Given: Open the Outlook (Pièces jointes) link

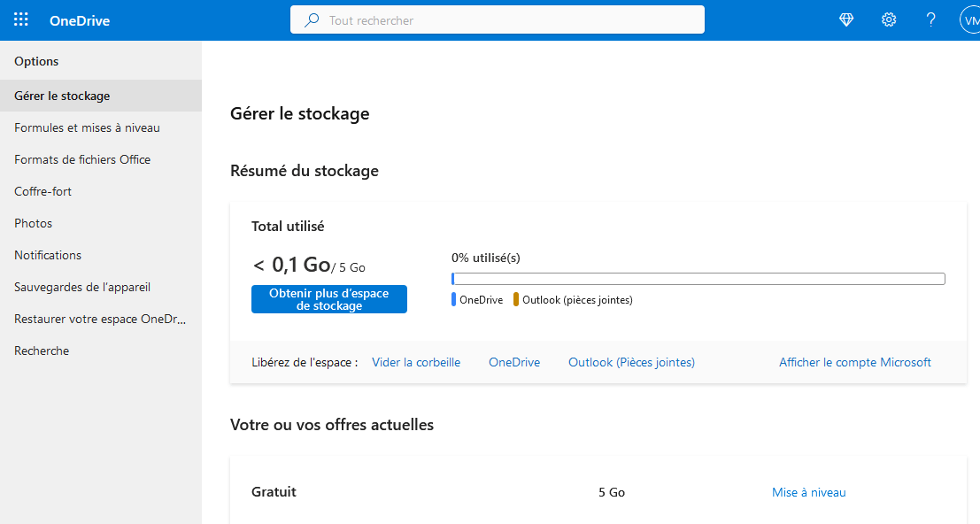Looking at the screenshot, I should coord(631,362).
